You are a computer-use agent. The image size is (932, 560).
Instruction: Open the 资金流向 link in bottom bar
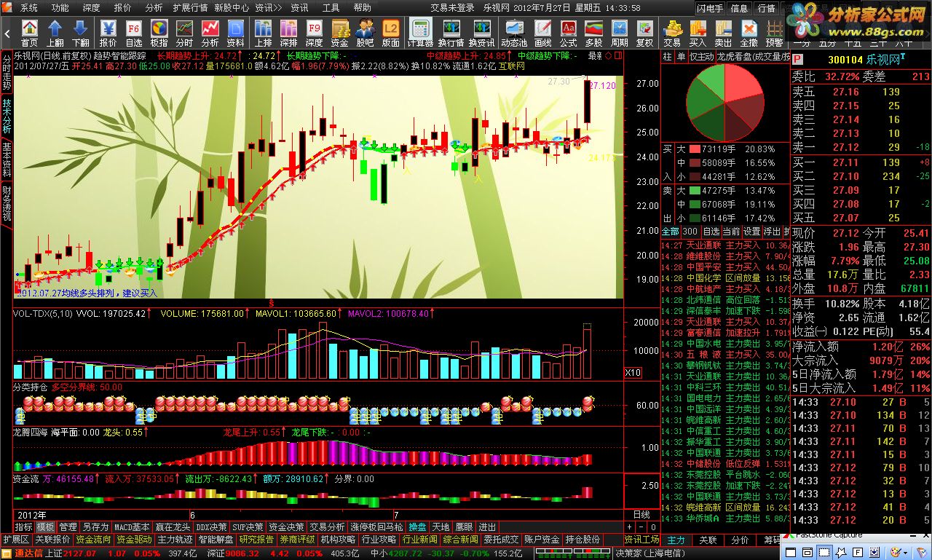(x=93, y=540)
